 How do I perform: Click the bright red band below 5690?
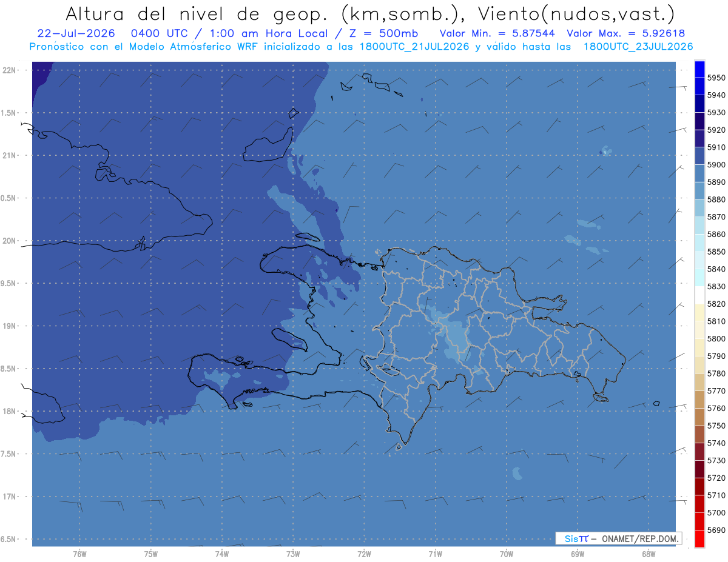[699, 538]
